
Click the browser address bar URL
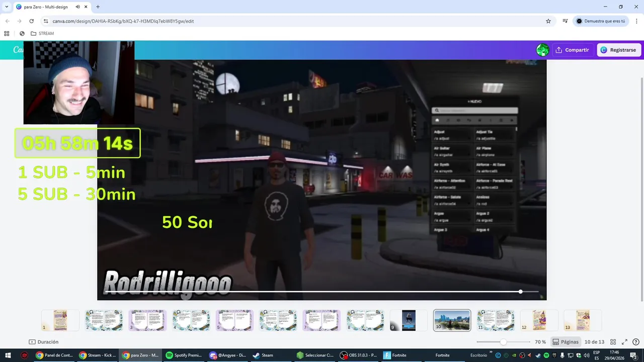[123, 21]
